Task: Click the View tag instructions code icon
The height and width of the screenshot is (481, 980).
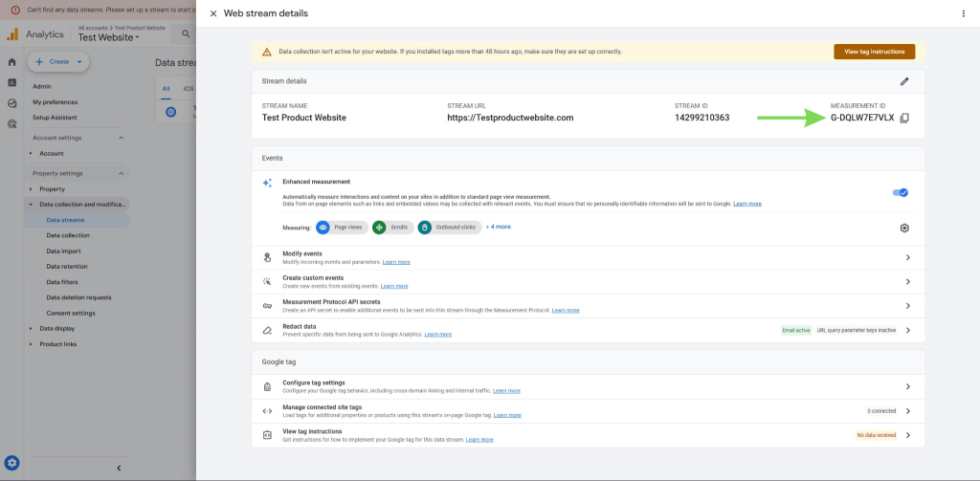Action: click(x=267, y=435)
